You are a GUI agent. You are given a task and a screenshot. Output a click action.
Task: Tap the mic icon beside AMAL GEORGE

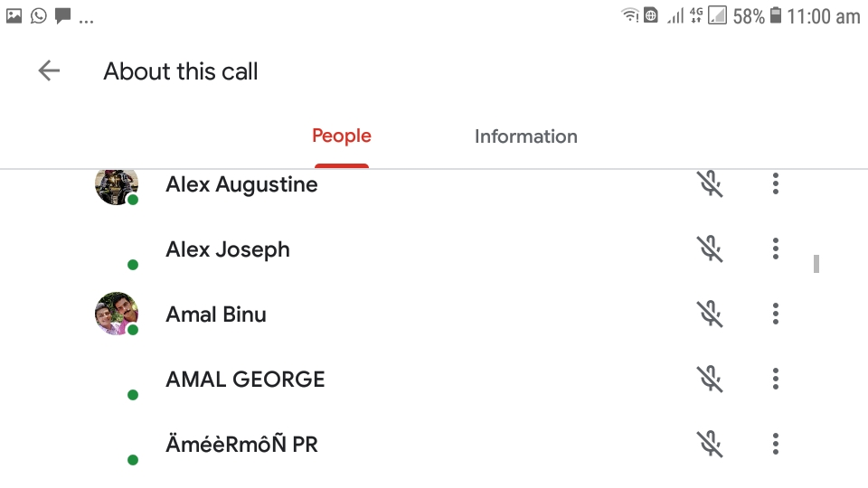pos(710,380)
